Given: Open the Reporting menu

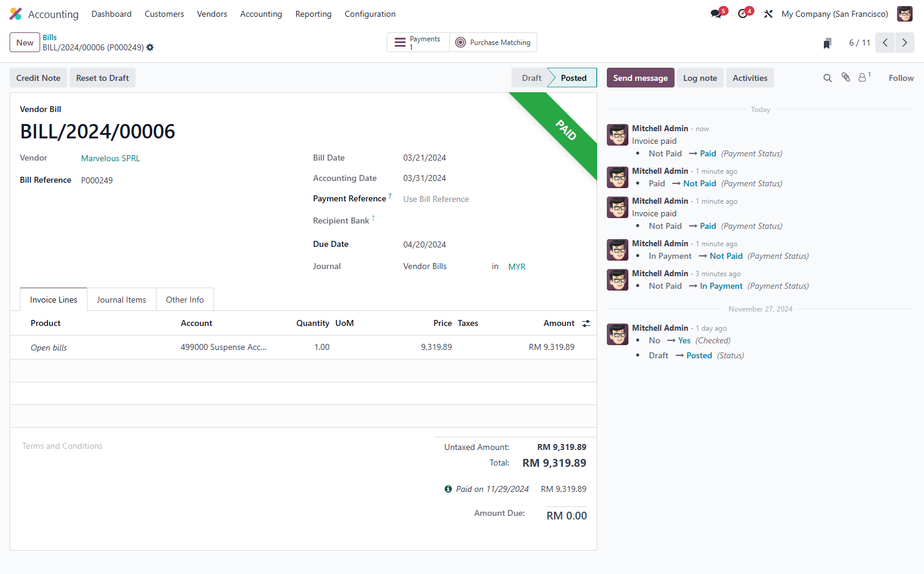Looking at the screenshot, I should point(313,14).
